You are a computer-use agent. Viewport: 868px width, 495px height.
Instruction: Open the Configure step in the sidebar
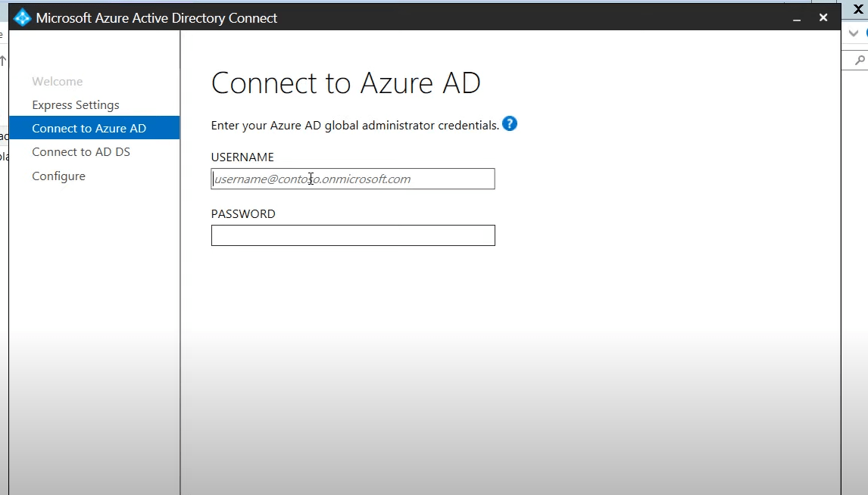[58, 176]
